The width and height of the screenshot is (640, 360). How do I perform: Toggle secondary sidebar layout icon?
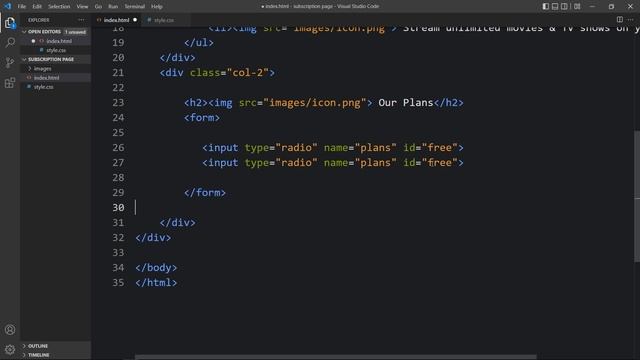pyautogui.click(x=564, y=6)
